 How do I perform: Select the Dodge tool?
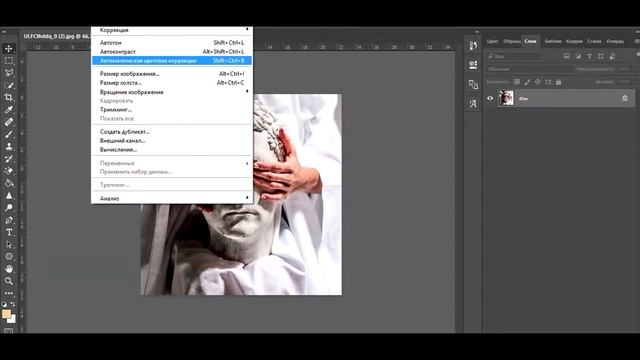[x=9, y=208]
